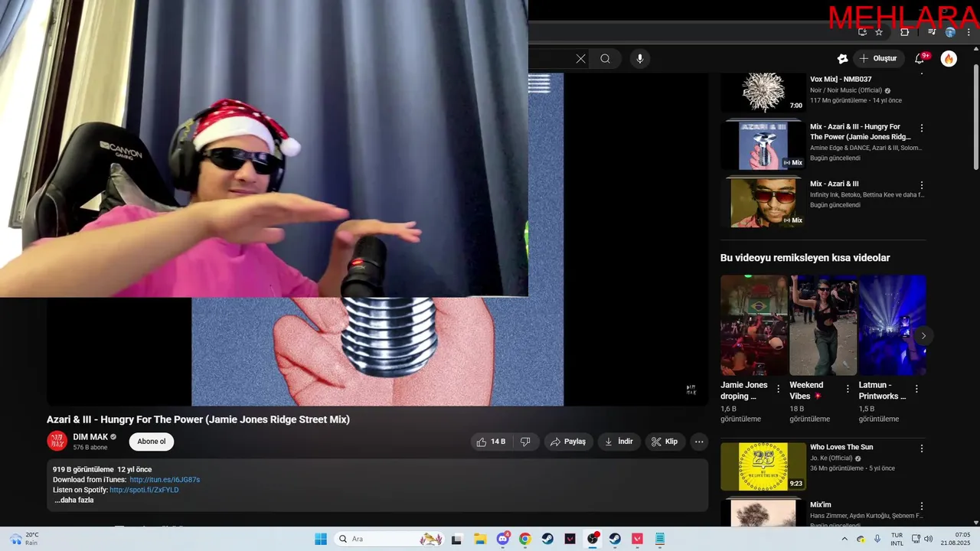Open the Windows Start menu

point(321,539)
